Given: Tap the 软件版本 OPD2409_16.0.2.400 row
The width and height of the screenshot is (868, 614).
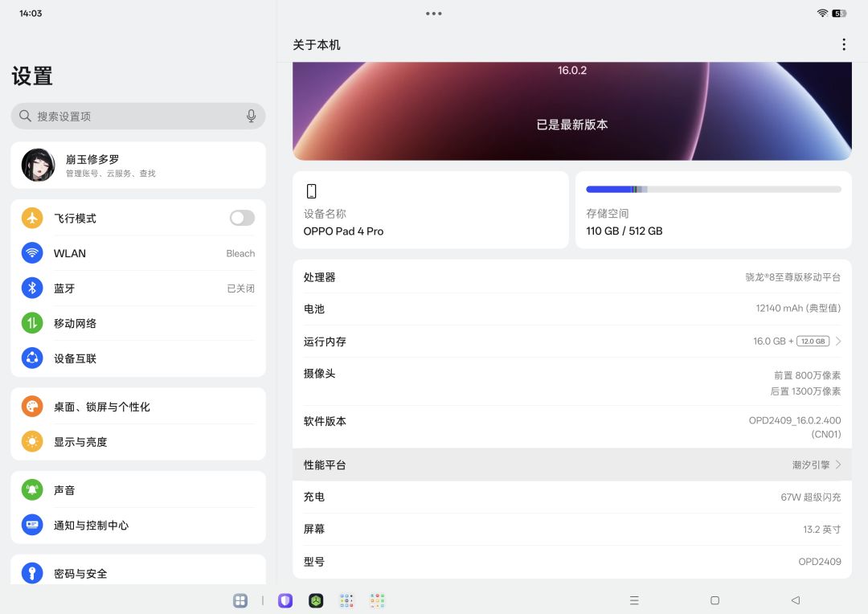Looking at the screenshot, I should point(572,427).
